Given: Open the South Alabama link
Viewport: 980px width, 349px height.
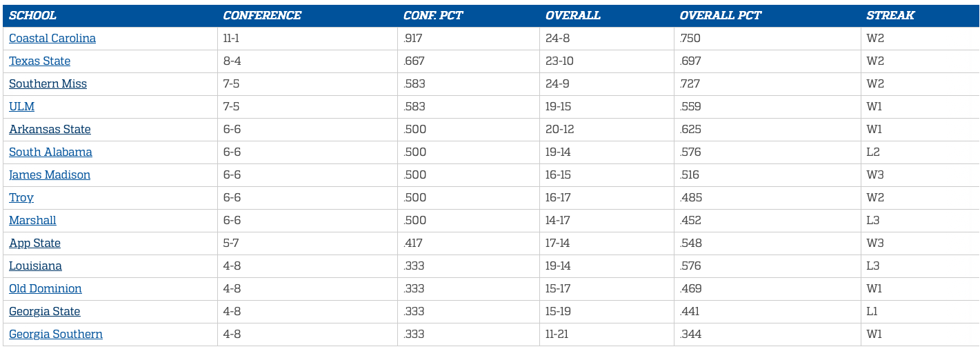Looking at the screenshot, I should [50, 152].
